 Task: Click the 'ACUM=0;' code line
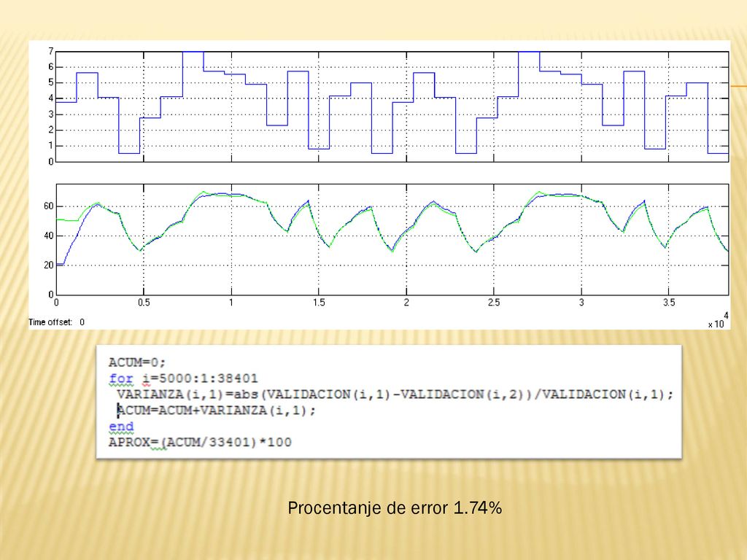tap(136, 362)
